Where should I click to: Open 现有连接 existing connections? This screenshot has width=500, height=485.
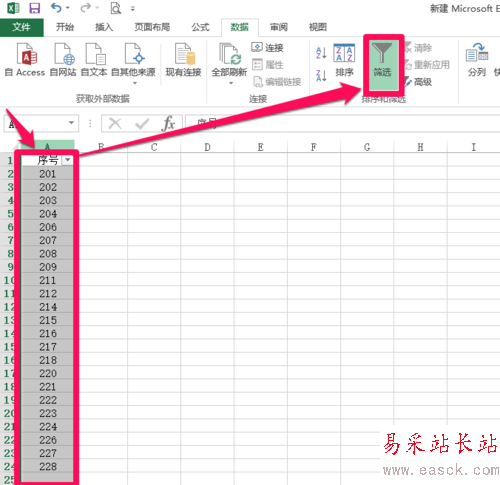pyautogui.click(x=183, y=60)
